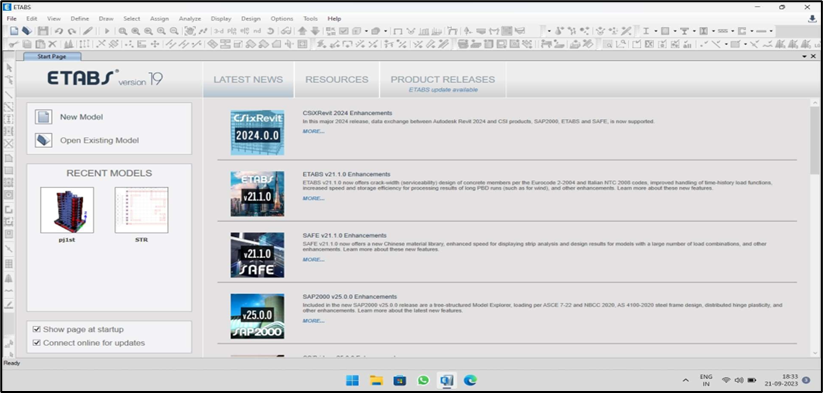Screen dimensions: 823x393
Task: Click the news panel vertical scrollbar thumb
Action: [x=815, y=142]
